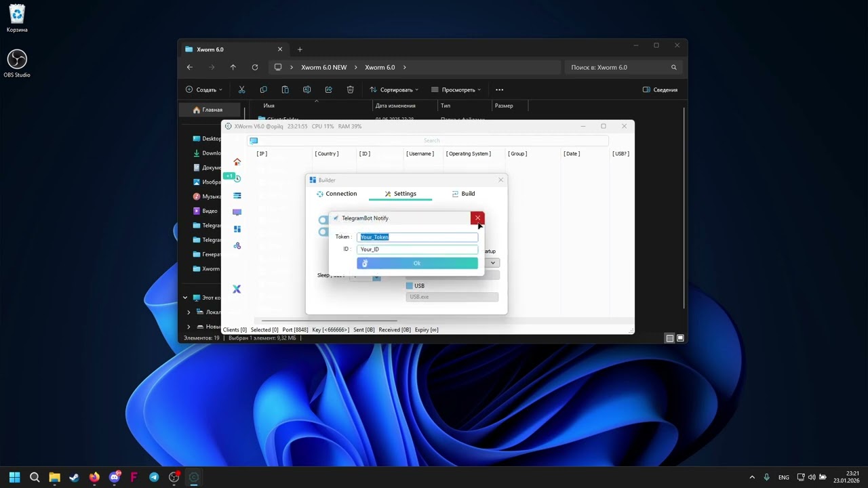Expand the chevron after Xworm 6.0 breadcrumb

click(x=405, y=67)
